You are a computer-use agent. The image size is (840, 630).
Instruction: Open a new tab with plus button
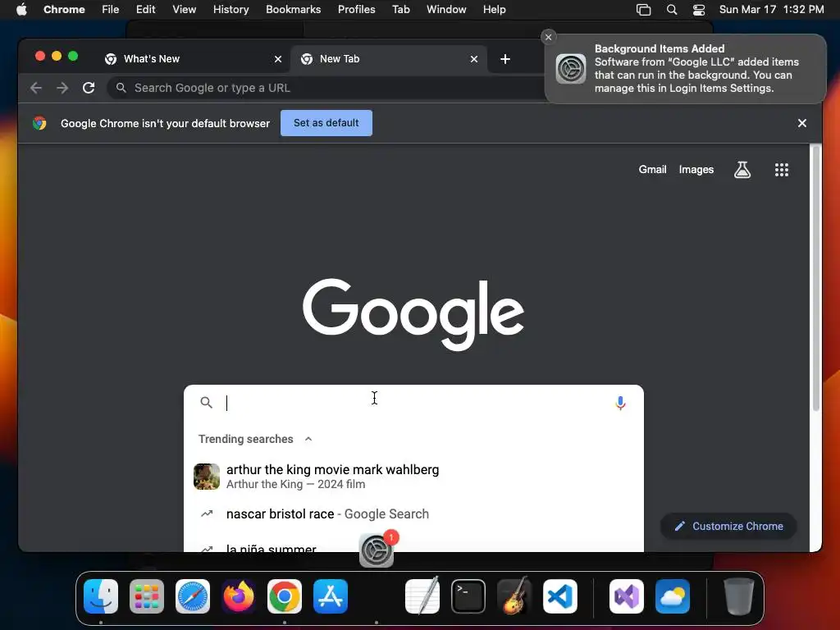pyautogui.click(x=505, y=59)
